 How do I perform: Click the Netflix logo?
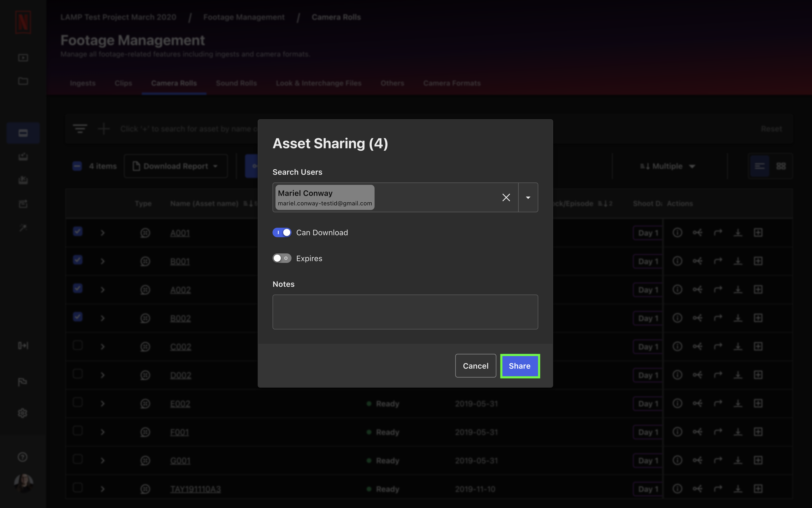(23, 22)
